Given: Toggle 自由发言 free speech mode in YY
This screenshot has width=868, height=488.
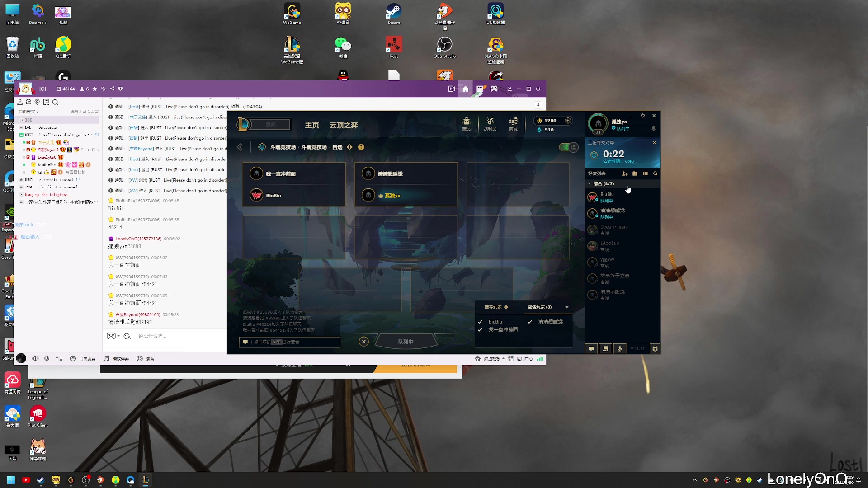Looking at the screenshot, I should pos(83,358).
